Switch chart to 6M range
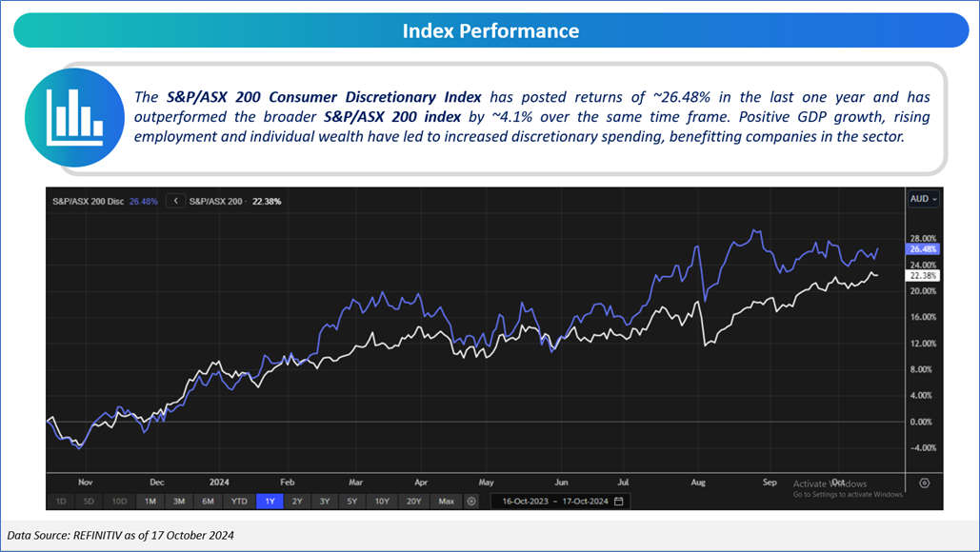The image size is (980, 552). point(209,502)
